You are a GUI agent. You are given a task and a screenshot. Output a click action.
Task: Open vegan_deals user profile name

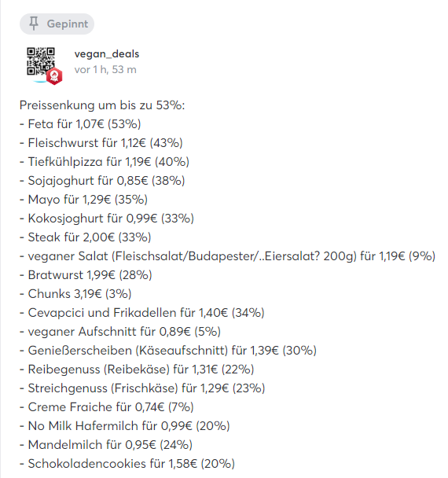pyautogui.click(x=107, y=54)
